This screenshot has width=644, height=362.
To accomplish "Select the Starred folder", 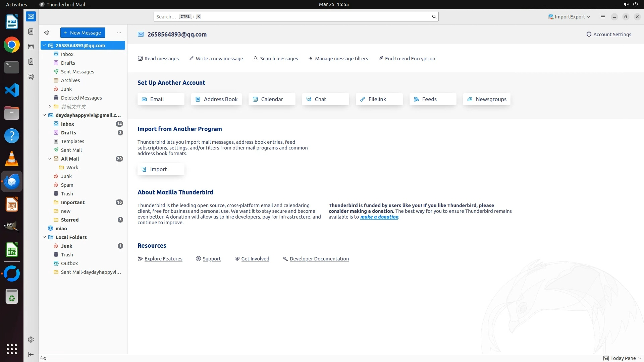I will (x=70, y=220).
